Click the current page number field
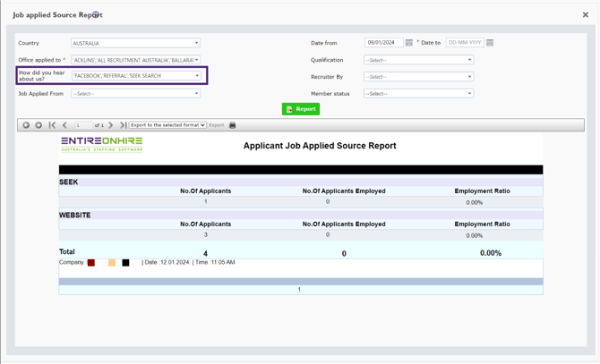600x364 pixels. pos(83,125)
